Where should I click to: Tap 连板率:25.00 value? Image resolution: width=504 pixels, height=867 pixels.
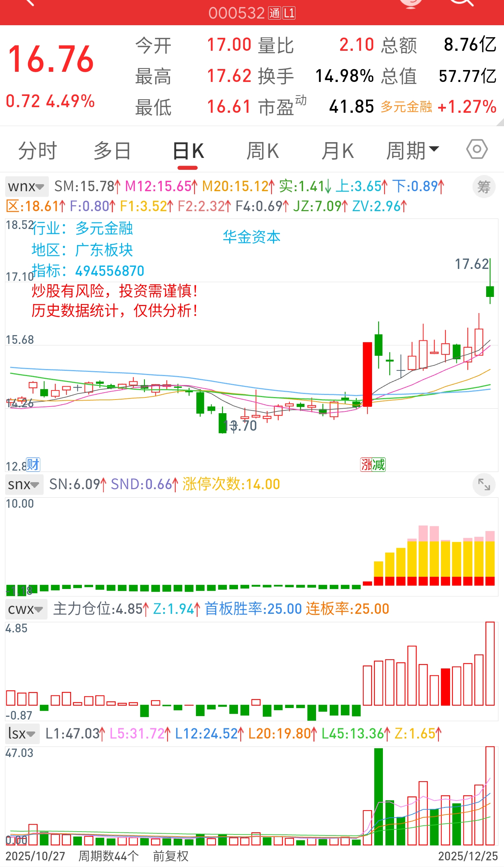[348, 609]
